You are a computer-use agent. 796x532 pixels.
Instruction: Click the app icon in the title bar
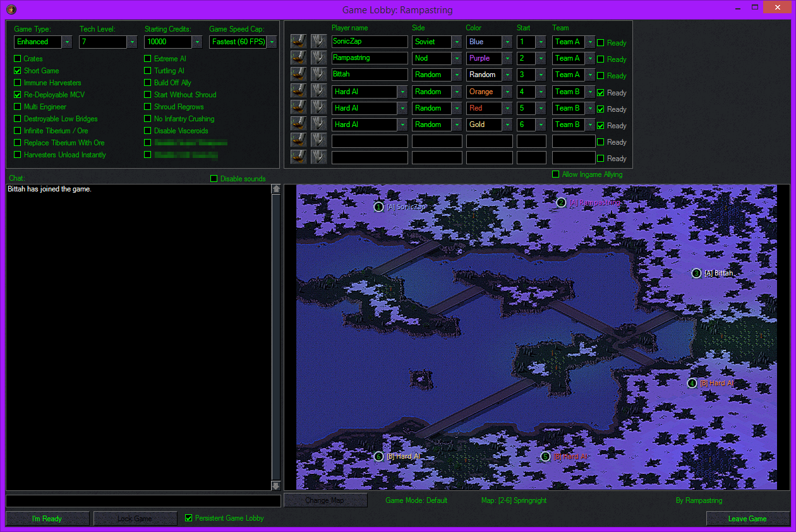[11, 9]
